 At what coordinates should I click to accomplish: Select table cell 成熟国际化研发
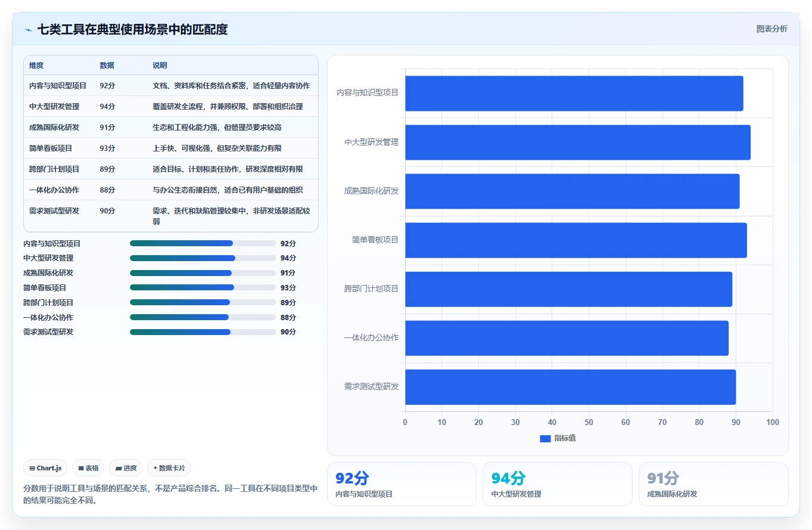tap(54, 128)
